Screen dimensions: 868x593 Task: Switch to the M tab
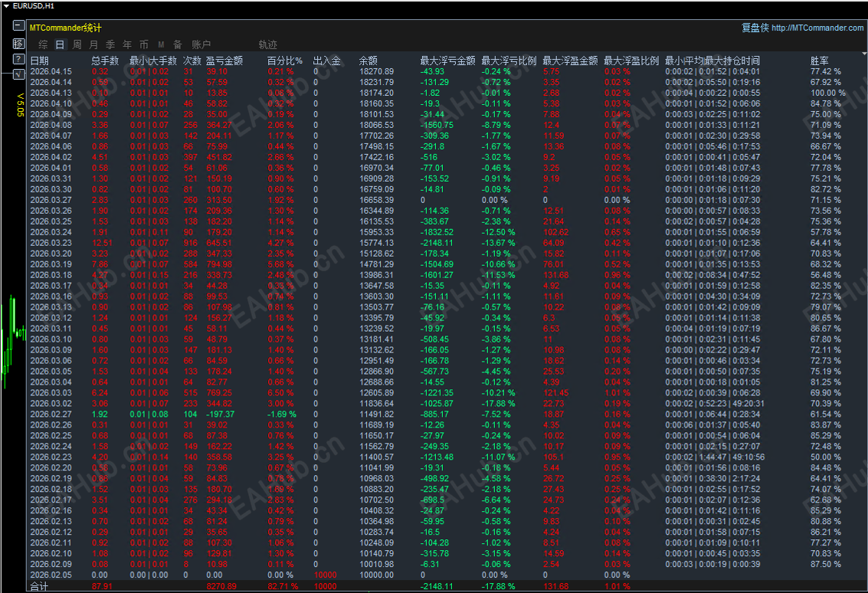point(161,45)
